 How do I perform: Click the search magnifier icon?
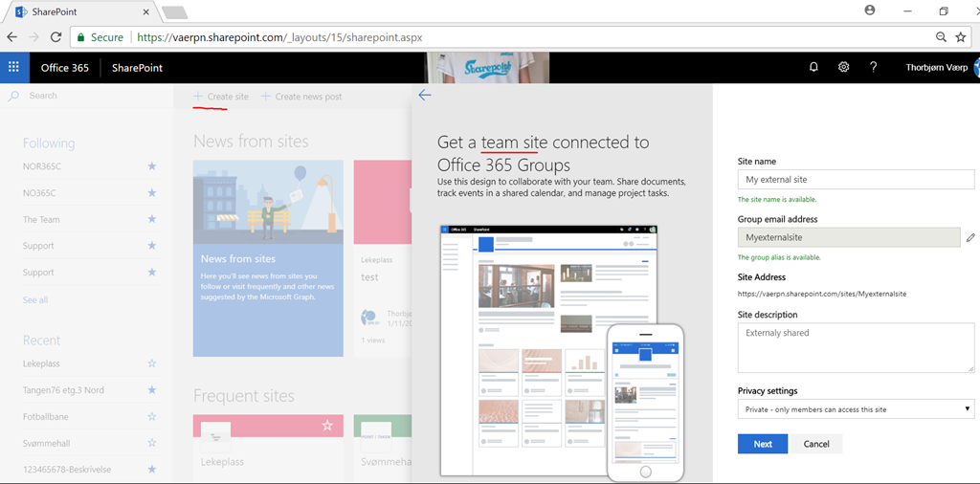coord(13,96)
